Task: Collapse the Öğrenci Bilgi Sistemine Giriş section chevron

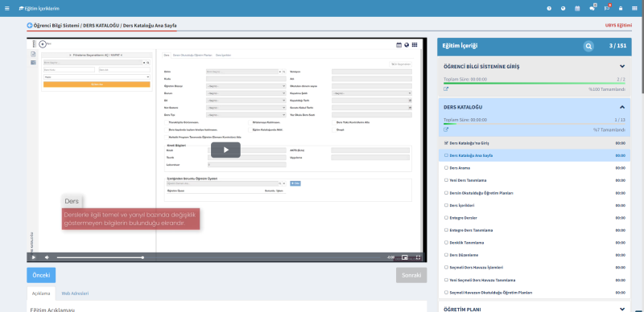Action: pos(622,66)
